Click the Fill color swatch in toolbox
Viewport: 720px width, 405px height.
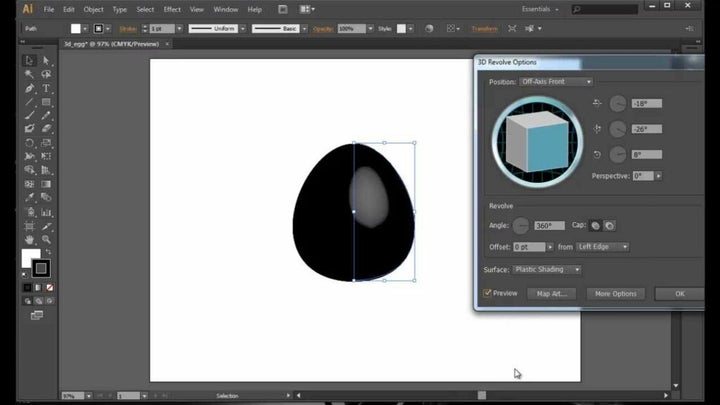point(31,258)
